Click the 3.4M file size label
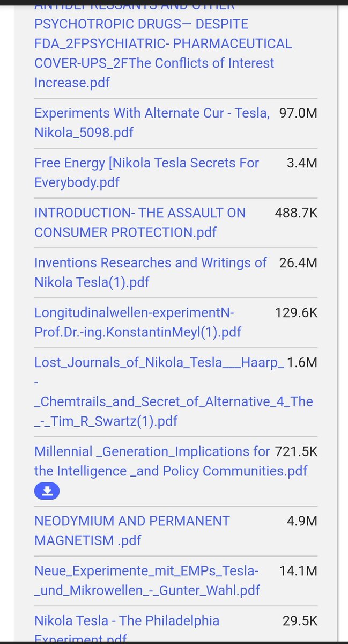This screenshot has height=644, width=348. click(x=302, y=163)
